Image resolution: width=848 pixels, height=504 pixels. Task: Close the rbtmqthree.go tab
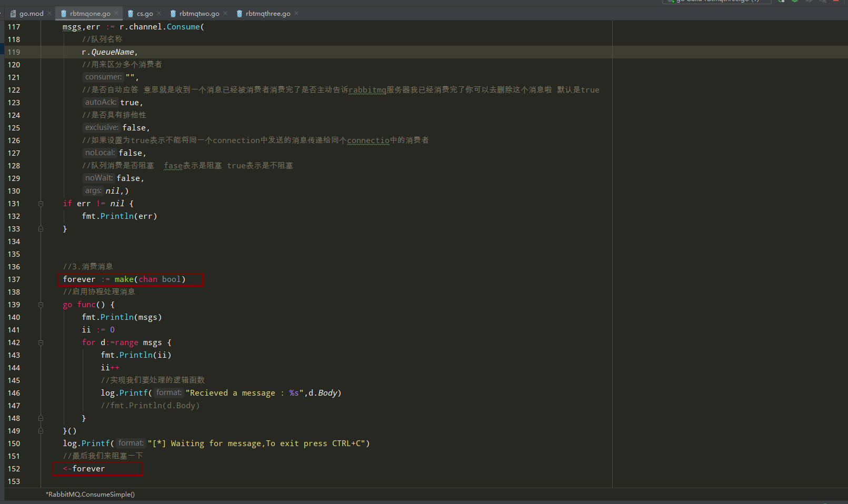pyautogui.click(x=296, y=13)
